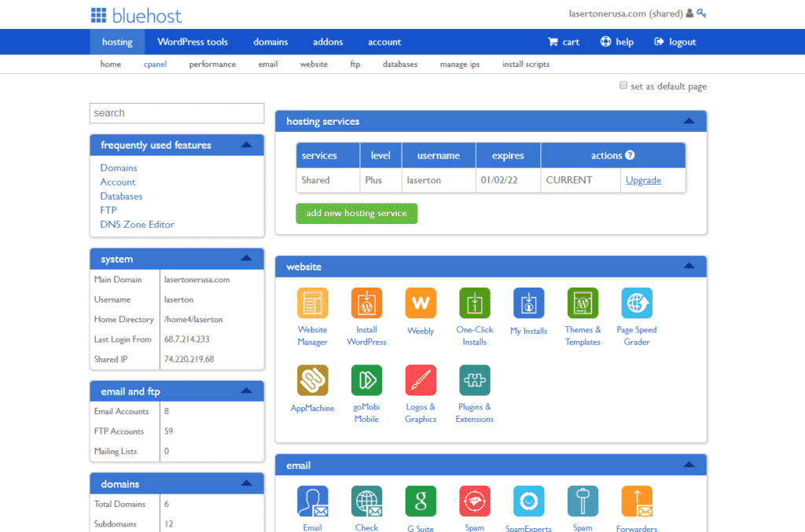Collapse the system panel
The width and height of the screenshot is (805, 532).
246,259
